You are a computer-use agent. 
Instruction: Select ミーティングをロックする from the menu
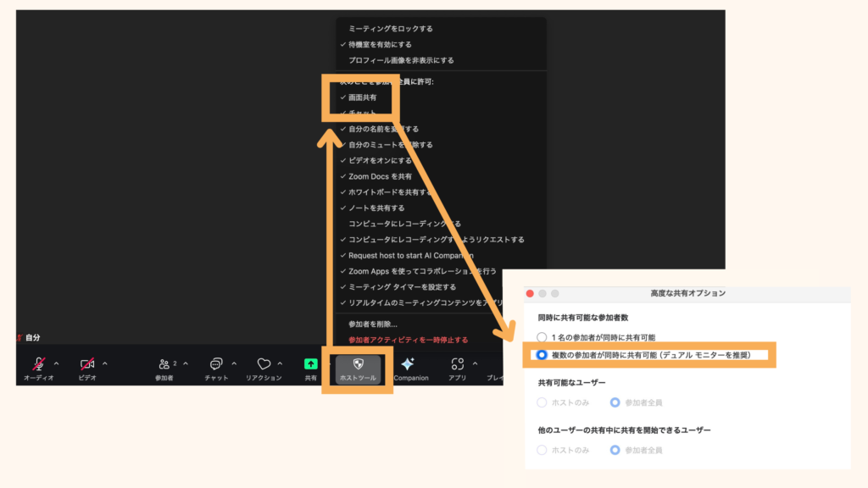tap(392, 28)
